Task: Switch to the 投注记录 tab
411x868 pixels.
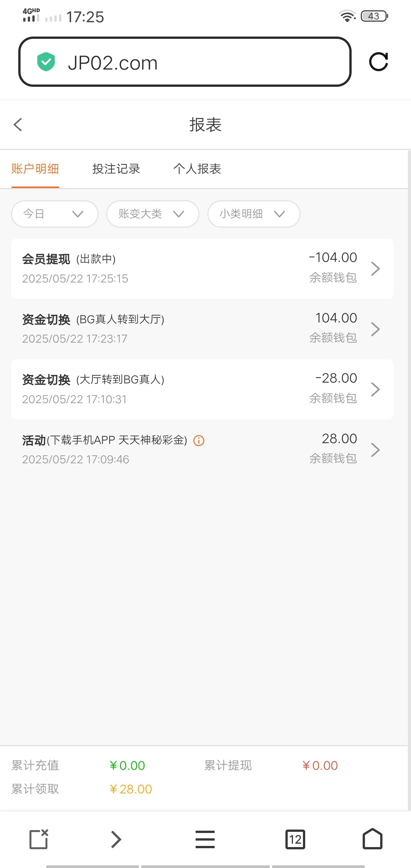Action: 116,169
